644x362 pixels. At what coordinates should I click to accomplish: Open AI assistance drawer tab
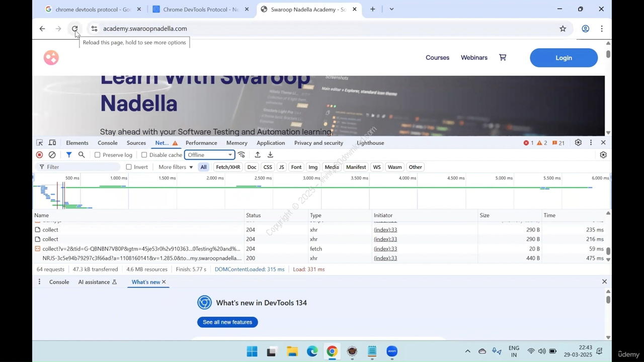tap(98, 282)
